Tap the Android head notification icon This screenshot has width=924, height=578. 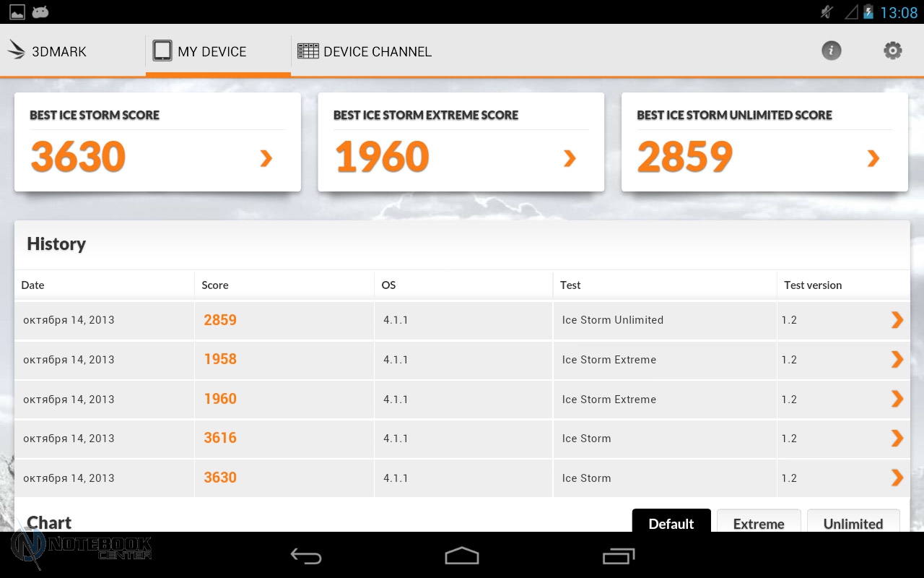[x=40, y=12]
